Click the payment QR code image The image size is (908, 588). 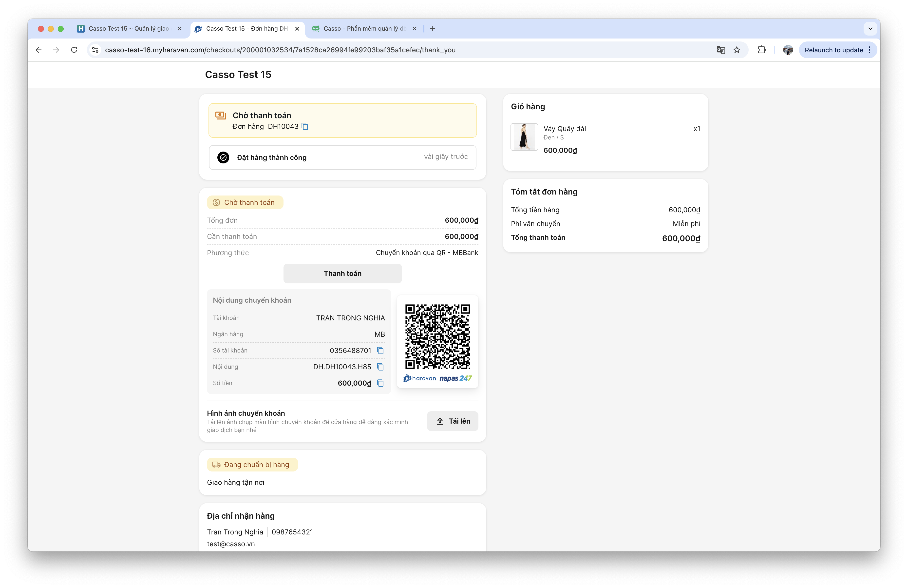[x=437, y=336]
